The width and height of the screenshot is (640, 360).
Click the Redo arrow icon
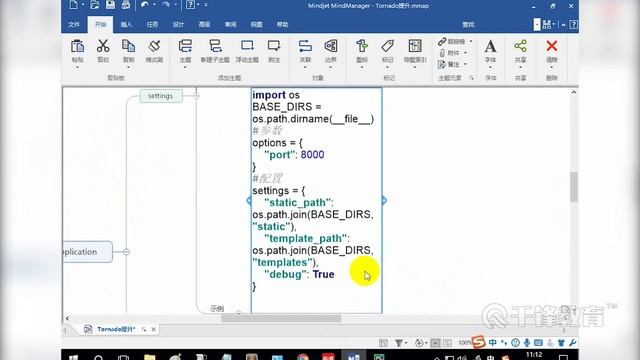pos(166,5)
